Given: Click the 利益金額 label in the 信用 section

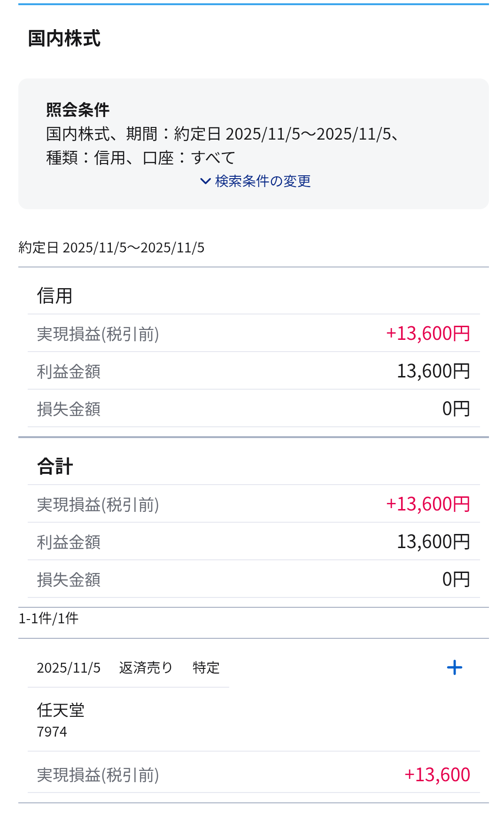Looking at the screenshot, I should tap(69, 372).
